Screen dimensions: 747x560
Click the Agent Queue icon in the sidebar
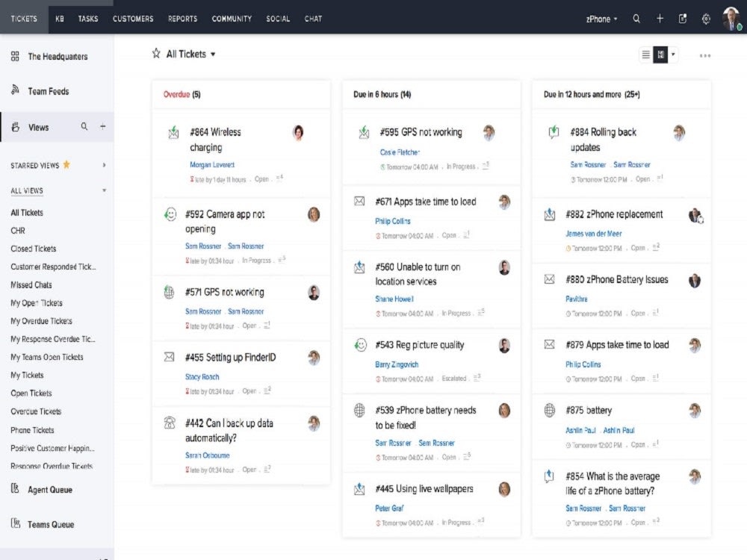13,489
